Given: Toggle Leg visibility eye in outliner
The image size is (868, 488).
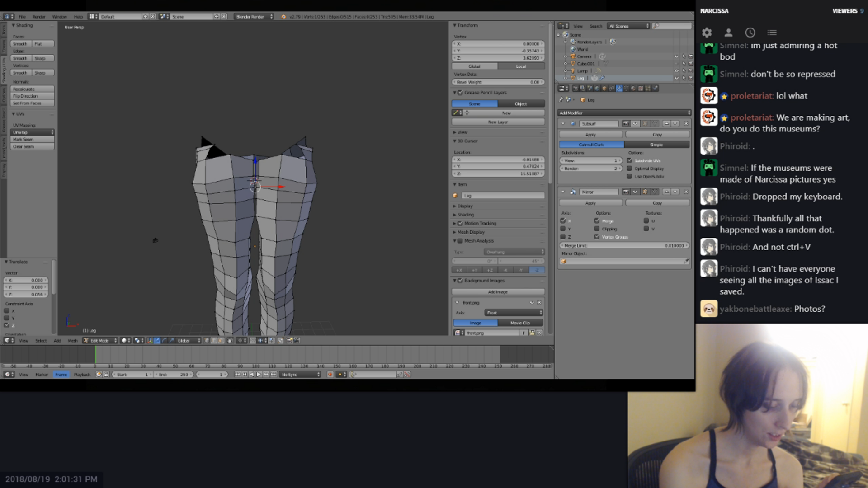Looking at the screenshot, I should click(676, 78).
